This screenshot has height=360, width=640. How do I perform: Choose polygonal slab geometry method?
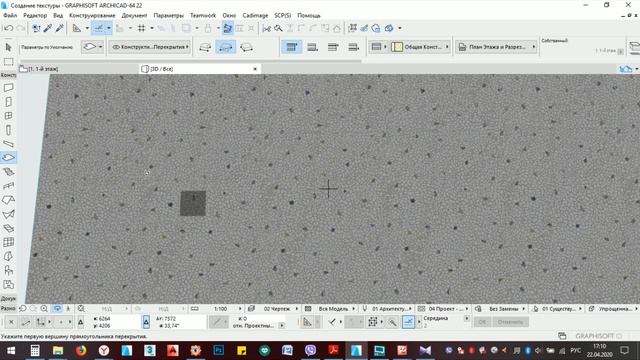tap(205, 47)
